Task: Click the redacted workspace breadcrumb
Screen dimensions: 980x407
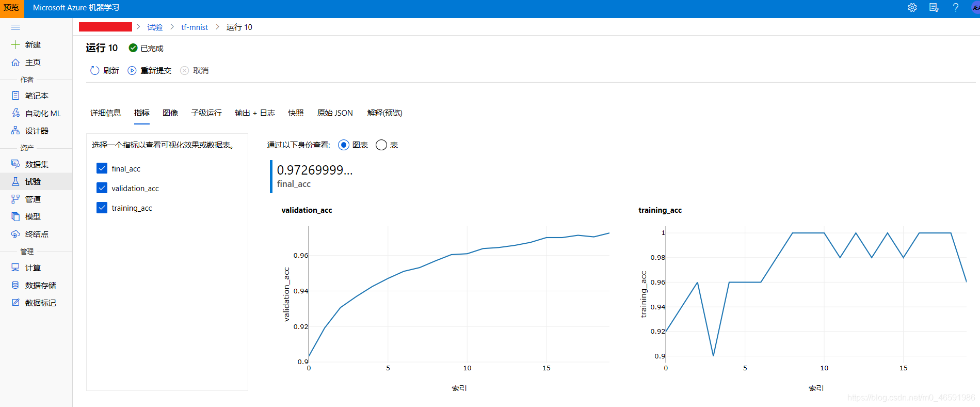Action: (105, 27)
